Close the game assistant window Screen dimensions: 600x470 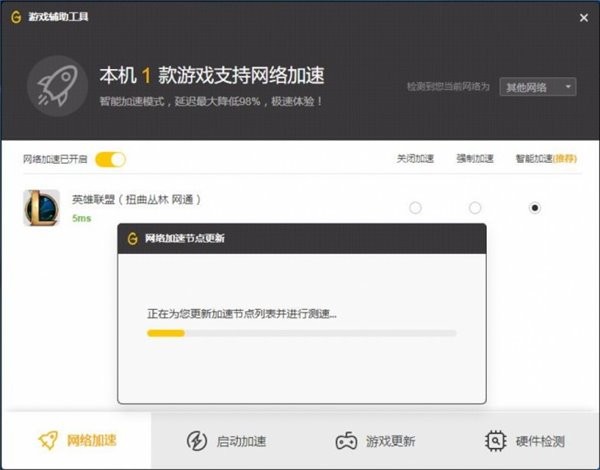coord(583,17)
